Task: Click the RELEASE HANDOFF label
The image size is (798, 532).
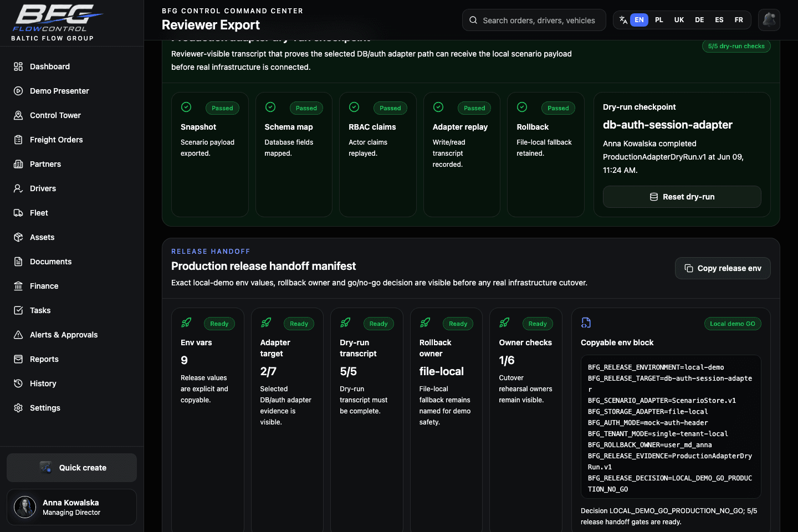Action: [211, 252]
